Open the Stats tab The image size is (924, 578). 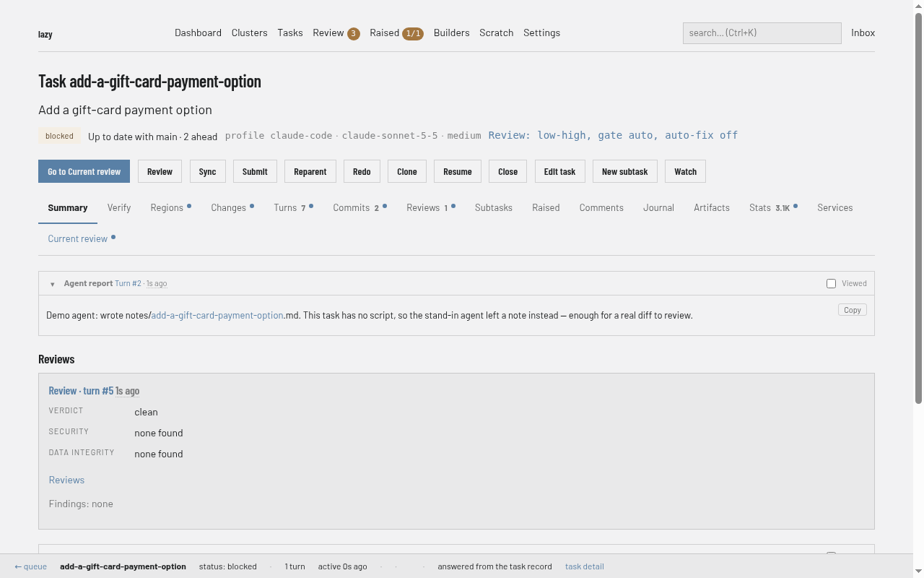773,207
